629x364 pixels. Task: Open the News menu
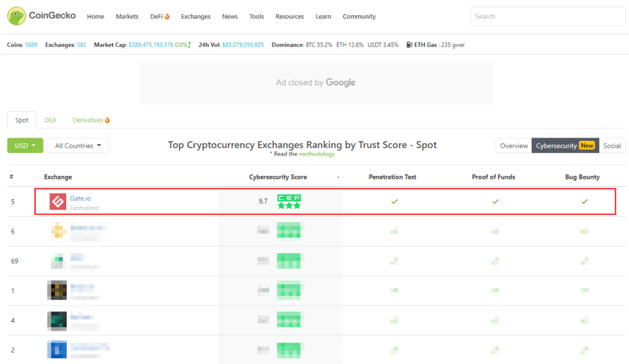(230, 16)
